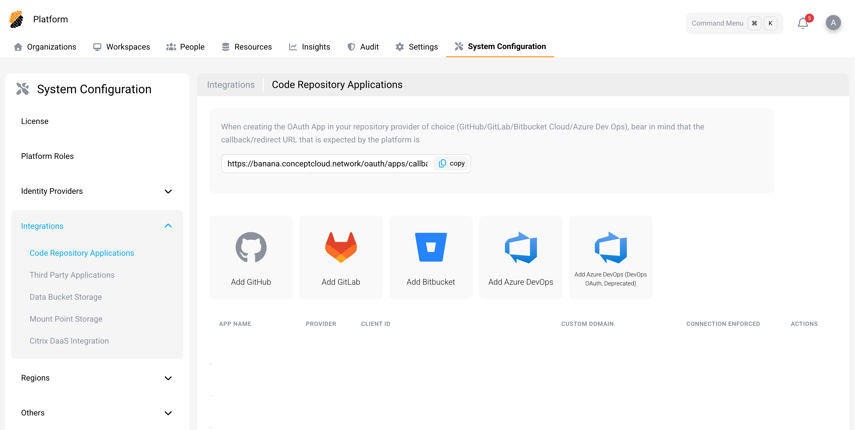Collapse the Integrations section chevron
Screen dimensions: 855x430
tap(168, 226)
